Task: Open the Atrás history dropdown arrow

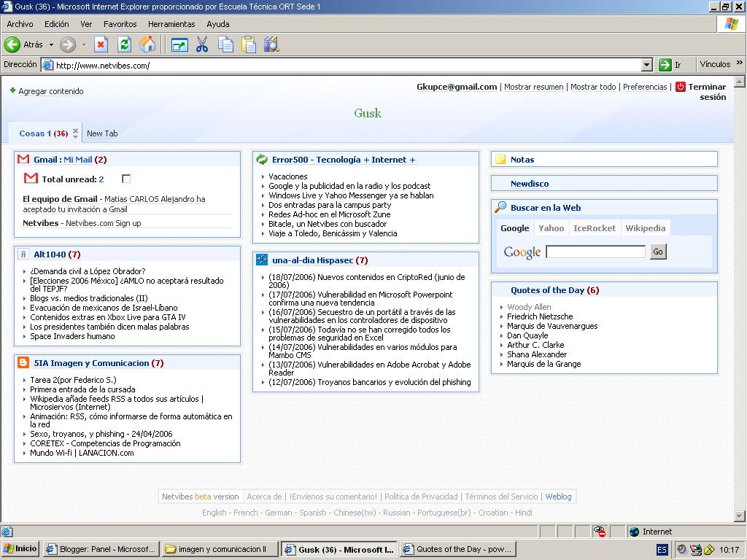Action: pos(52,44)
